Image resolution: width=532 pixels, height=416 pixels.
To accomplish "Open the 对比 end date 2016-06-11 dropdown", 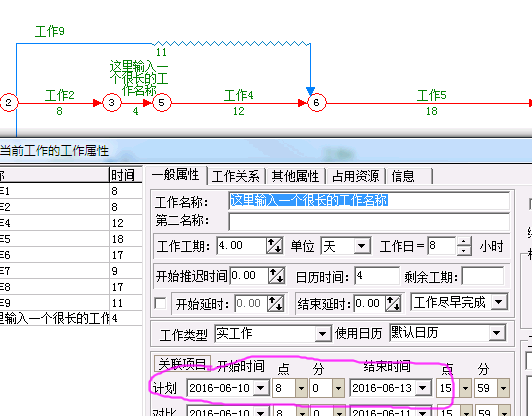I will point(423,412).
